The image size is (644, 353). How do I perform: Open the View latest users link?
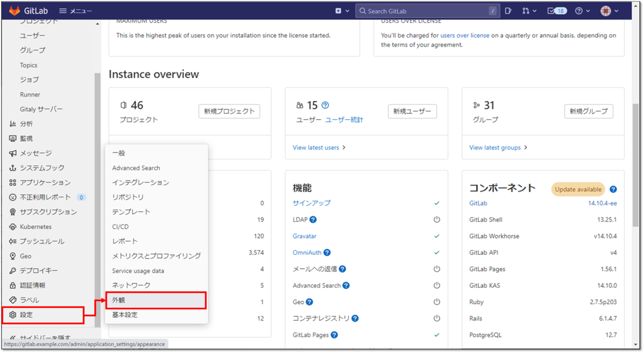pos(319,148)
